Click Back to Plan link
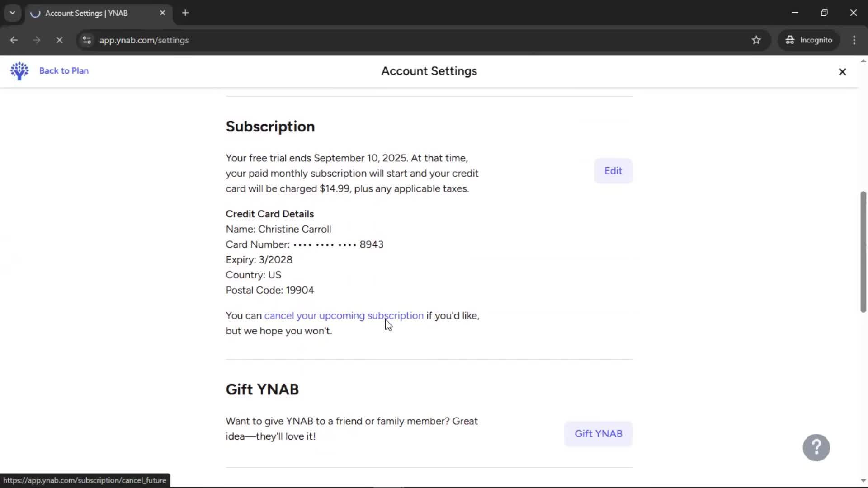Image resolution: width=868 pixels, height=488 pixels. [x=64, y=71]
